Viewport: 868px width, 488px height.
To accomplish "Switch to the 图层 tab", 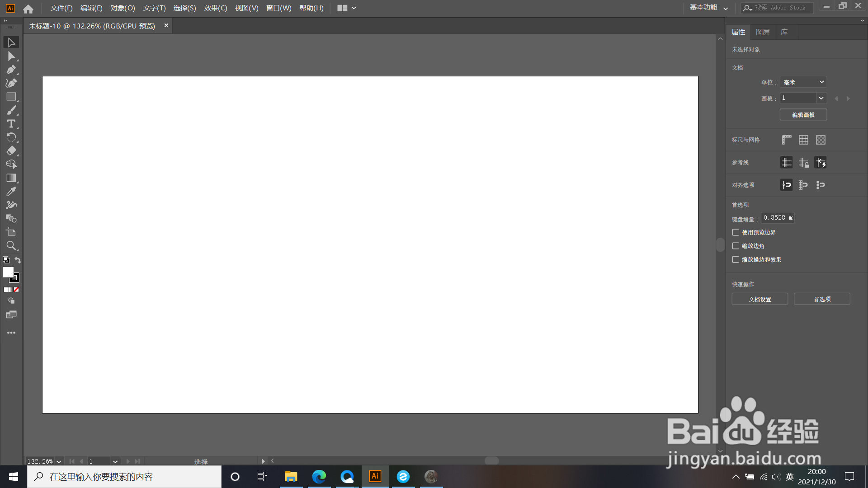I will click(x=763, y=32).
